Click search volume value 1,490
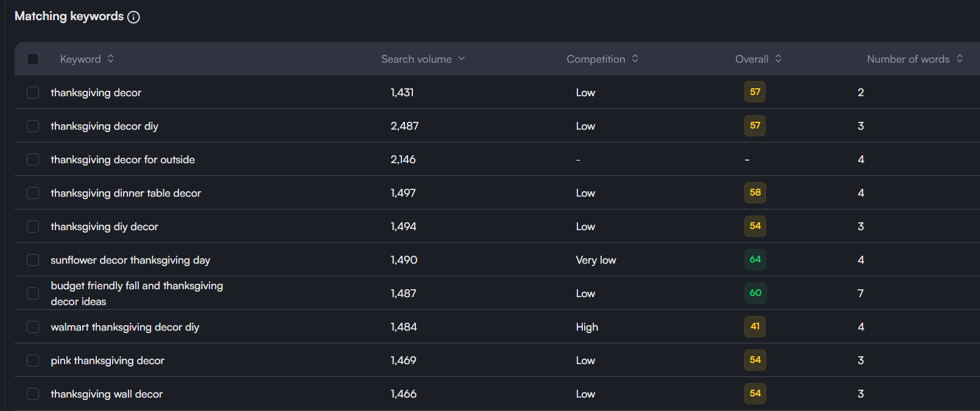980x411 pixels. coord(404,260)
